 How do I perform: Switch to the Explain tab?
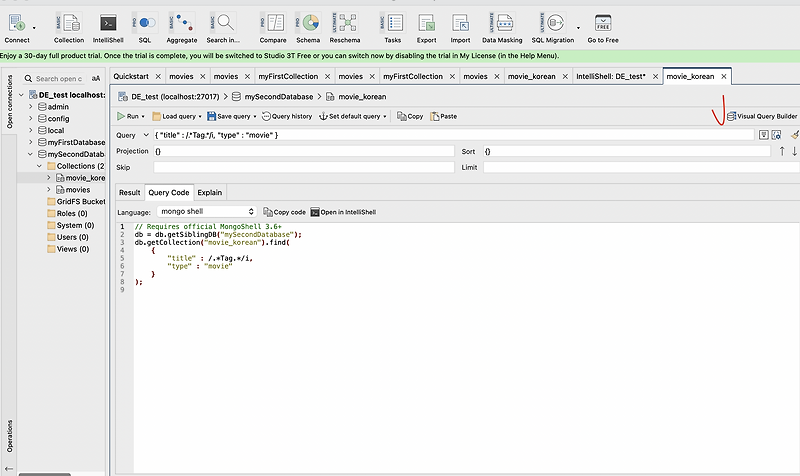point(209,192)
